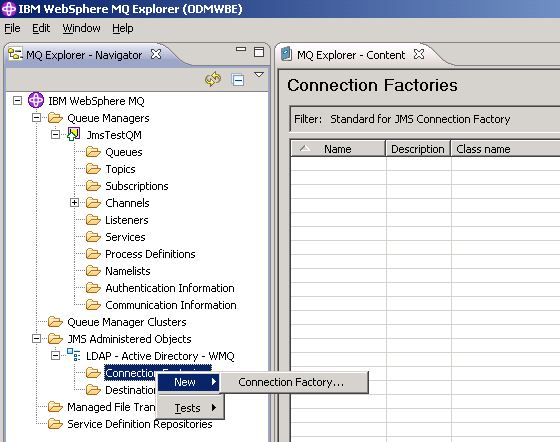Click the Channels folder icon
560x442 pixels.
[93, 203]
